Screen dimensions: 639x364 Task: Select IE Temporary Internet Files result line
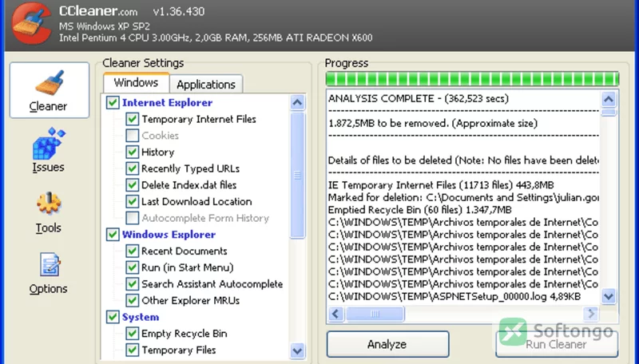click(x=441, y=185)
